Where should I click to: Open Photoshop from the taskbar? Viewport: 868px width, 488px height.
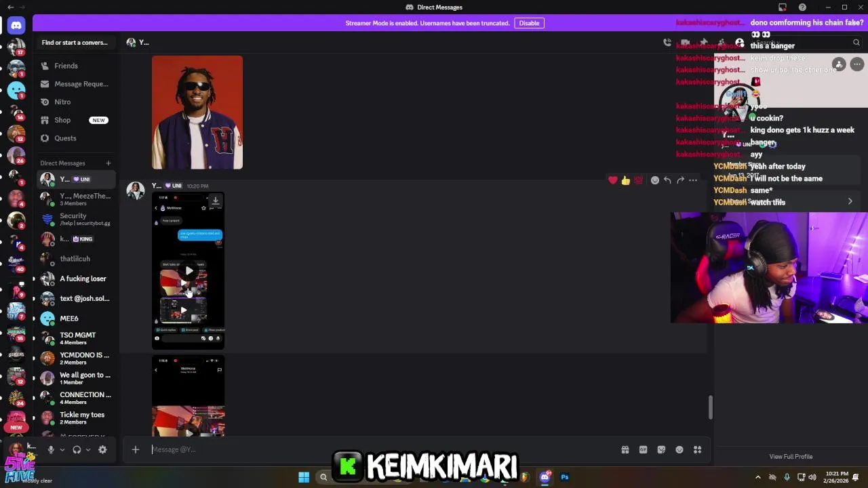[564, 477]
